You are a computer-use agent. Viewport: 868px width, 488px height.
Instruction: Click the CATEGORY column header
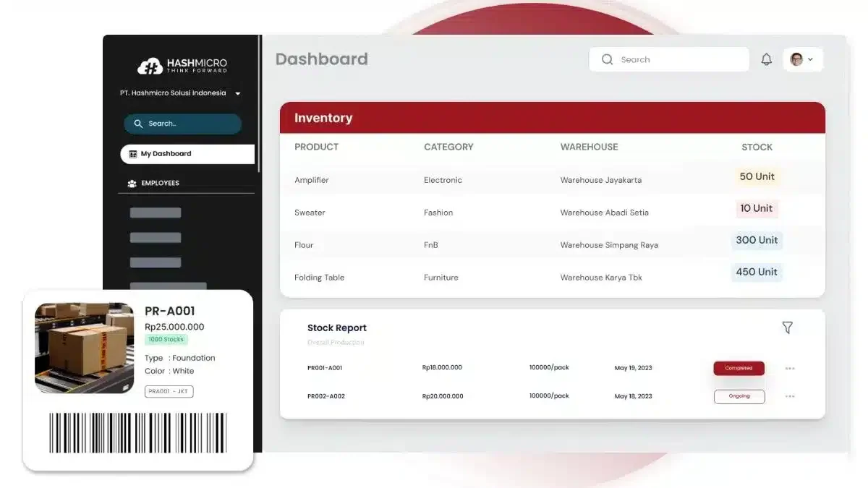[x=448, y=147]
